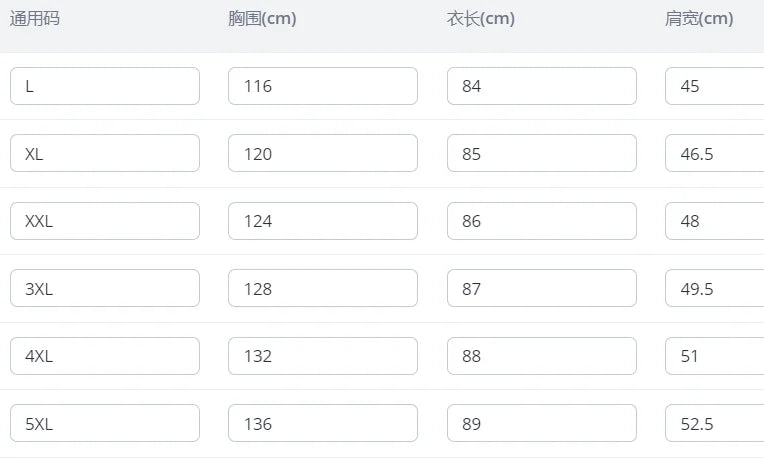764x459 pixels.
Task: Select the length input showing 85
Action: 541,154
